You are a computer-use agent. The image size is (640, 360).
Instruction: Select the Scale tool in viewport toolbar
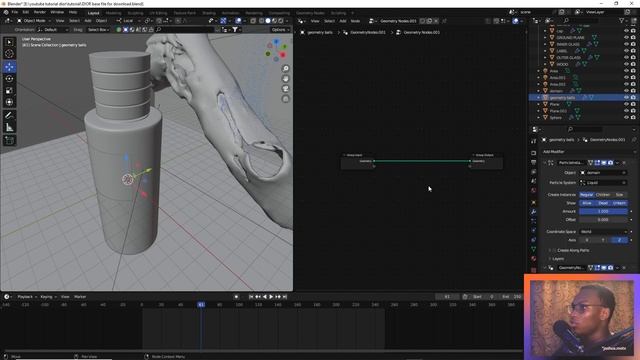click(9, 91)
